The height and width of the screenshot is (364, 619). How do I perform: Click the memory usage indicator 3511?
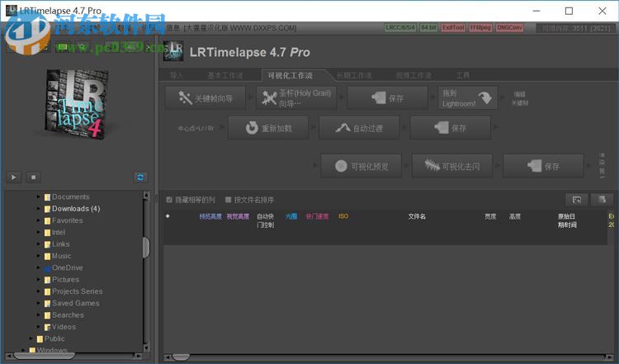tap(575, 28)
